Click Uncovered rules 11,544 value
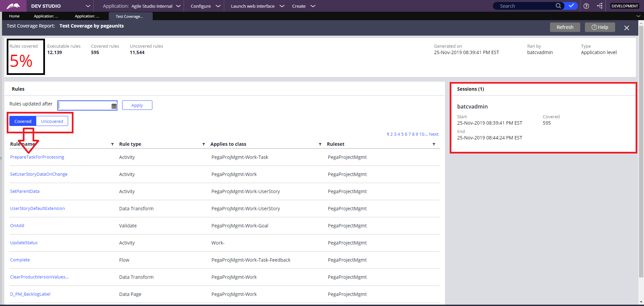644x306 pixels. click(x=137, y=52)
